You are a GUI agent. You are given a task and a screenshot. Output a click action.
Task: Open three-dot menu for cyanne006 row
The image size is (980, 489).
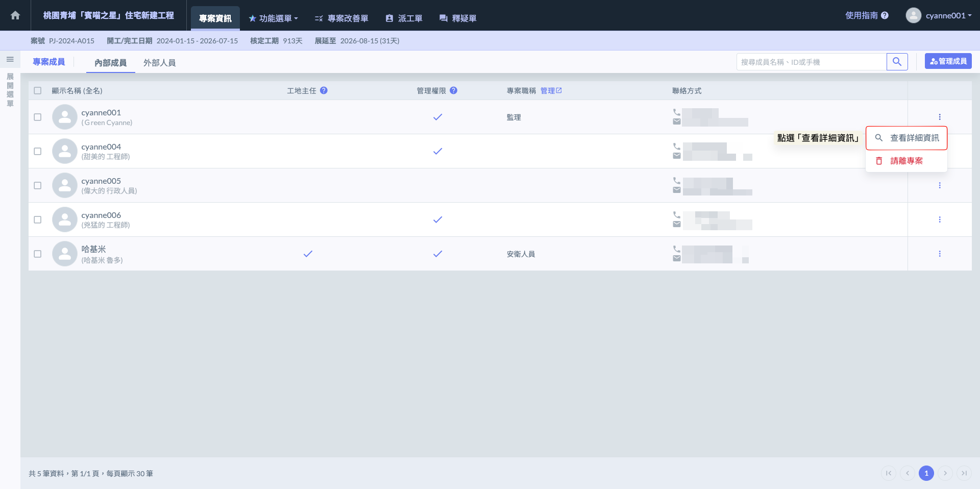pos(939,219)
